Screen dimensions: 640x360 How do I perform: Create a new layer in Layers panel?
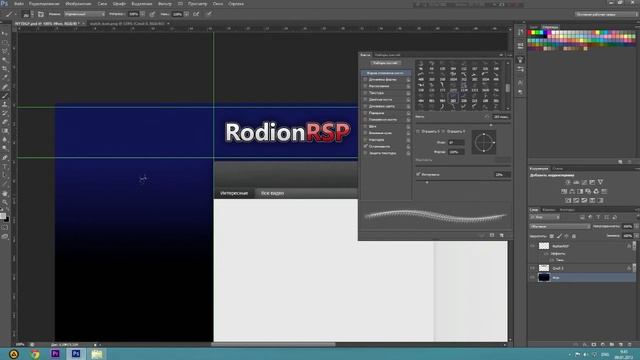[x=621, y=344]
